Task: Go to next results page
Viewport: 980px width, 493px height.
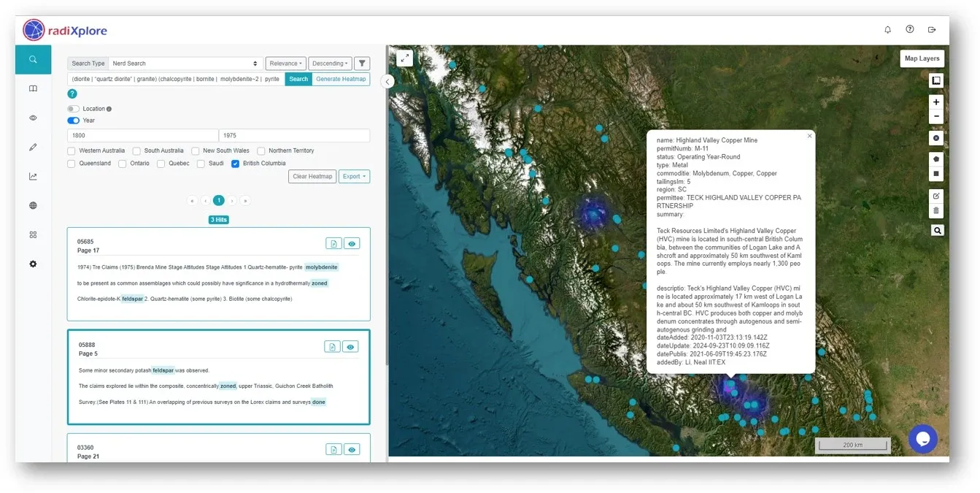Action: (x=232, y=200)
